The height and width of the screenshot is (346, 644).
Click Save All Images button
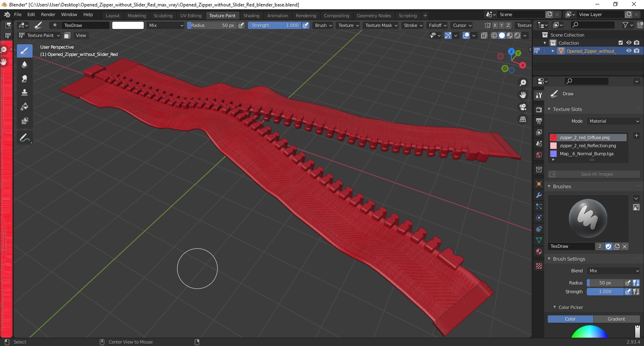[594, 174]
